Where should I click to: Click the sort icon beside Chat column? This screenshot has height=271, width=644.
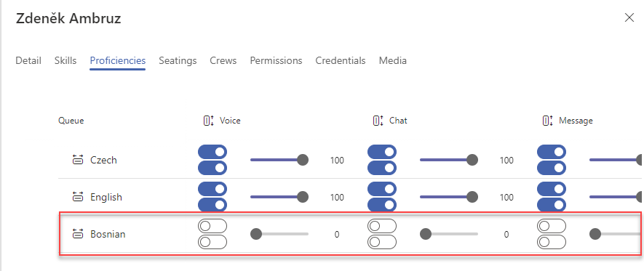coord(378,121)
